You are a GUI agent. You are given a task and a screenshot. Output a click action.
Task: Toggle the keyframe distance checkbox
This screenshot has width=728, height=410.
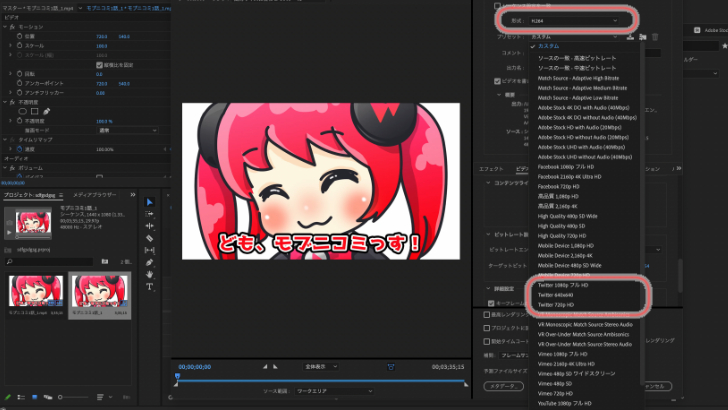click(x=491, y=303)
